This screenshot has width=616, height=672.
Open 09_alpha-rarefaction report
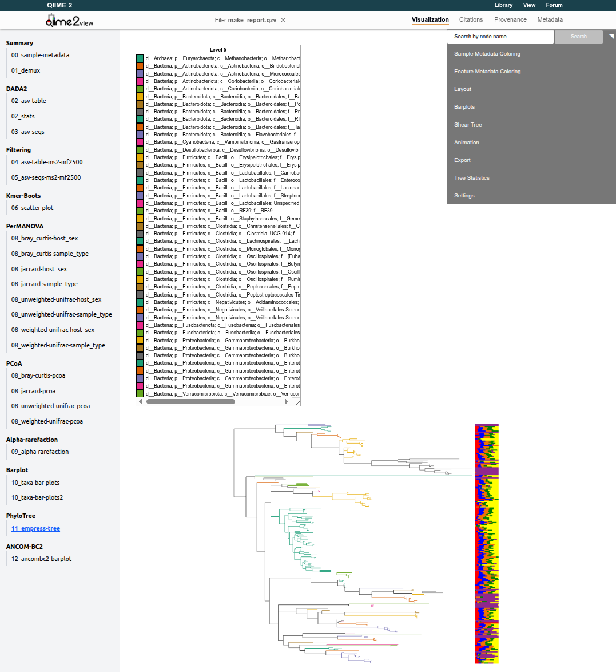(40, 452)
